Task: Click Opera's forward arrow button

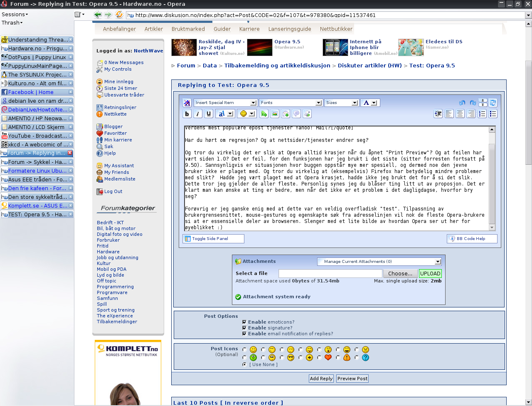Action: (x=108, y=15)
